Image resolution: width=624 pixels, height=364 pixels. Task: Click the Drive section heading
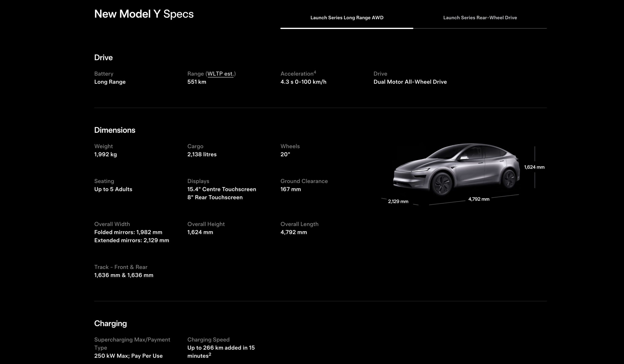point(103,58)
